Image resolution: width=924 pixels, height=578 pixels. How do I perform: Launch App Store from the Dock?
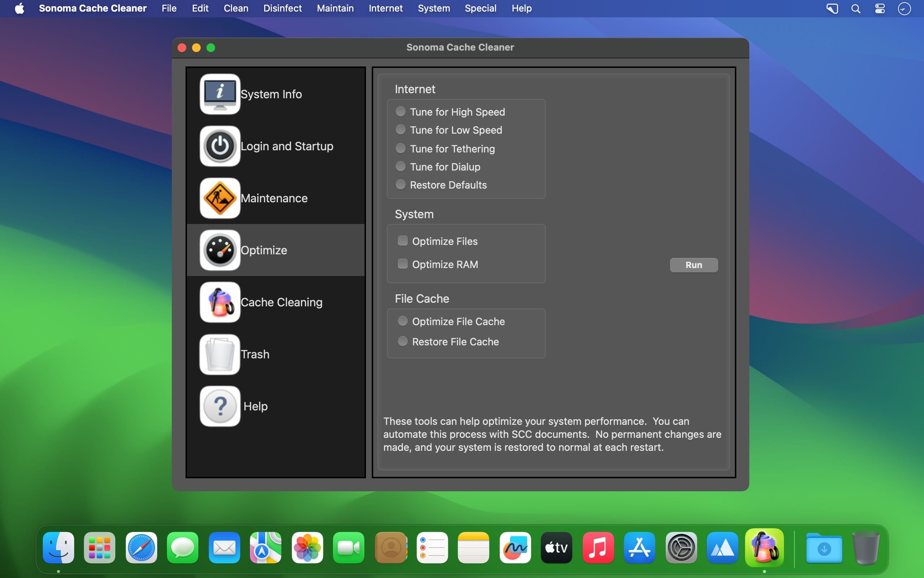click(640, 547)
